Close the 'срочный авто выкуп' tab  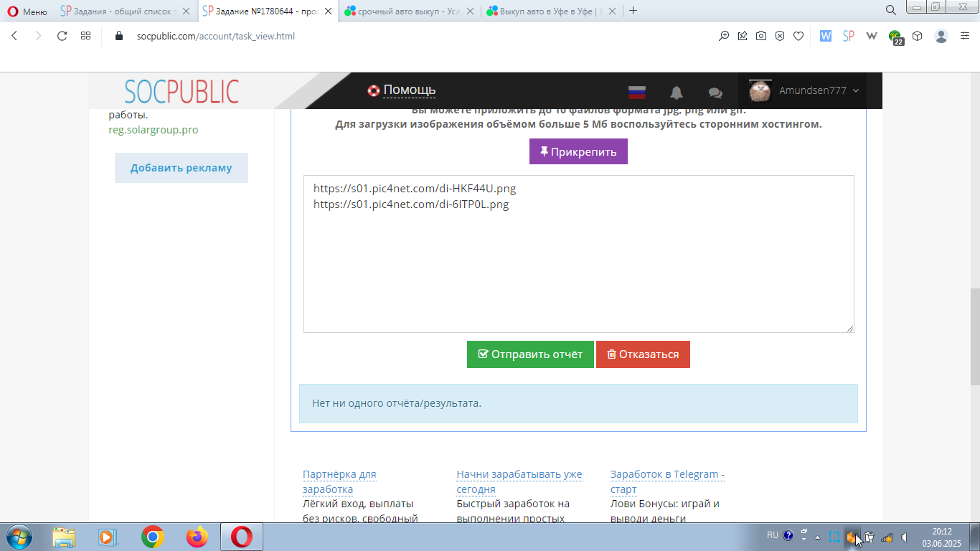coord(471,11)
